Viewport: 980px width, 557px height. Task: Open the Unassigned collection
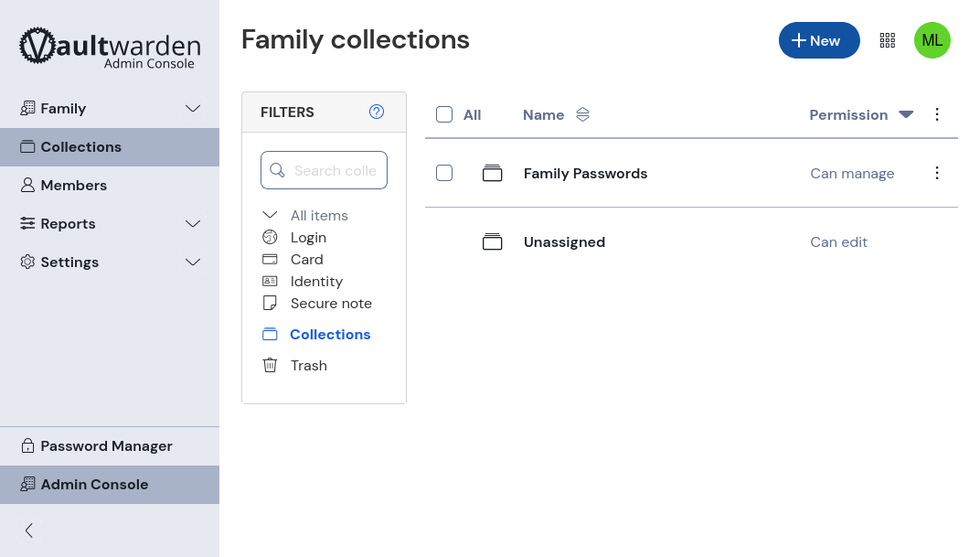coord(564,242)
